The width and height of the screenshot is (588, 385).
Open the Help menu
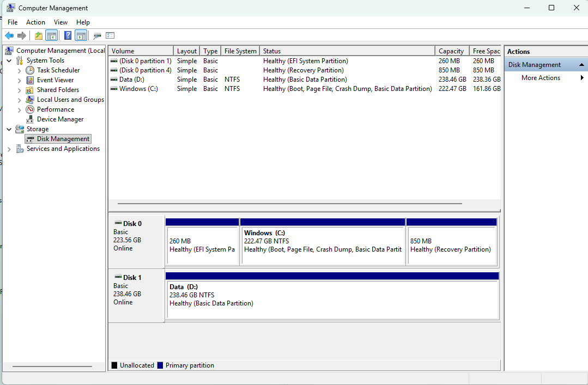83,22
